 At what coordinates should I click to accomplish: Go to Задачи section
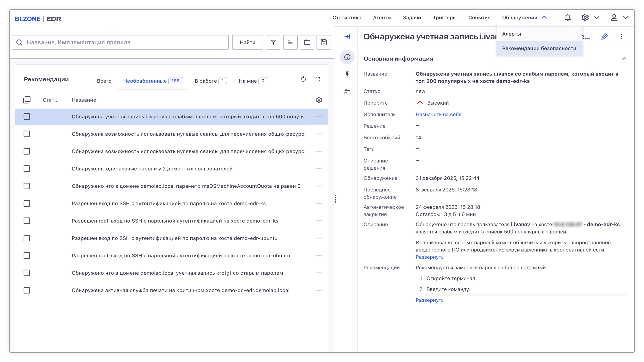[412, 17]
